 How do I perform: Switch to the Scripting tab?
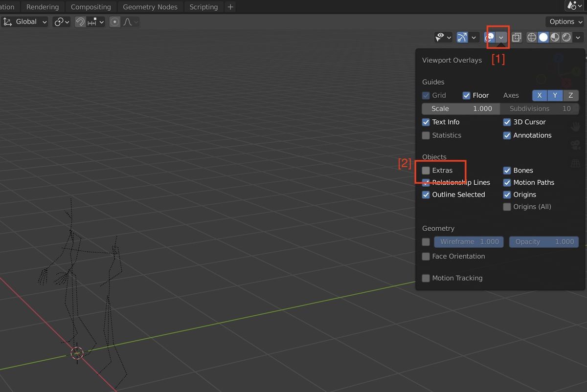[203, 7]
